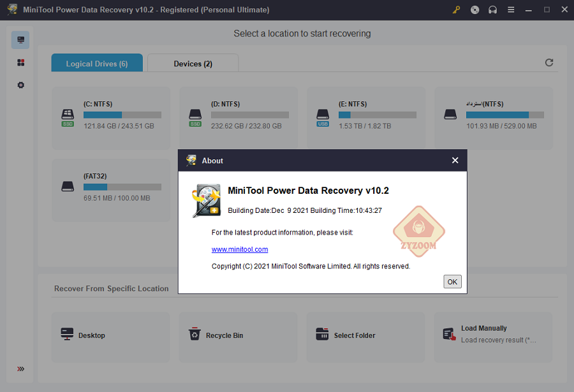Click the E: drive usage bar

(378, 115)
